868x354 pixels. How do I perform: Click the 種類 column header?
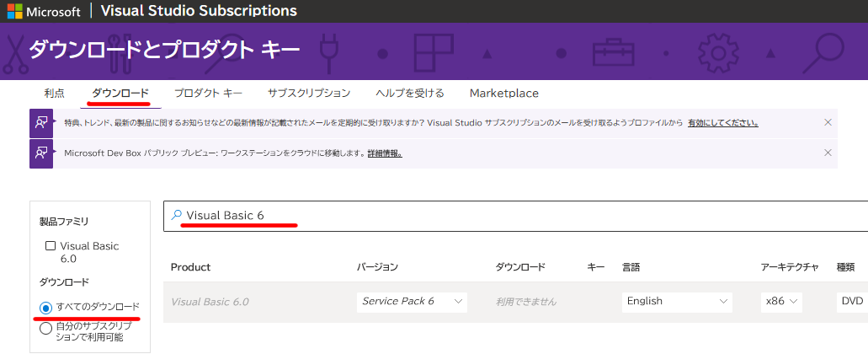845,267
